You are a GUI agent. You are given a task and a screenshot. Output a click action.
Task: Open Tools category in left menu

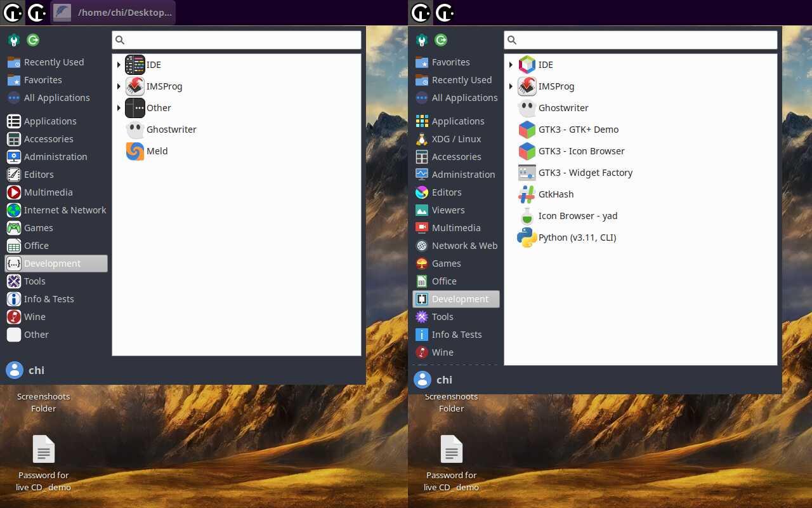pos(56,281)
